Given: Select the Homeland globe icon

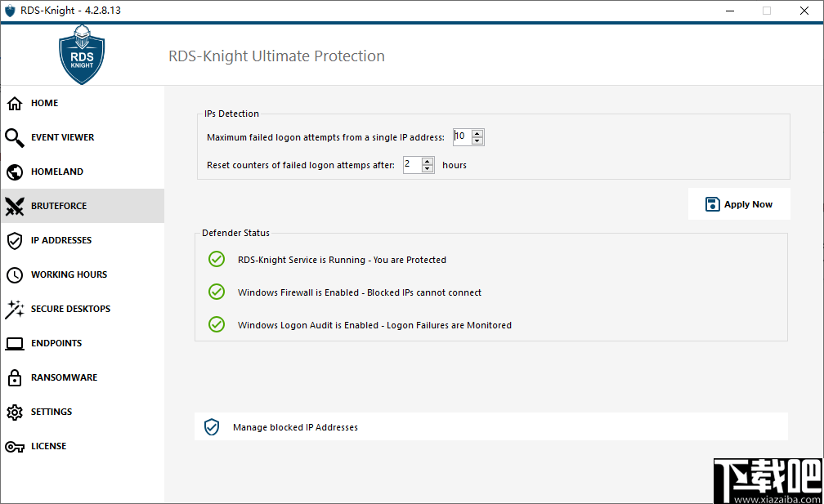Looking at the screenshot, I should [14, 172].
